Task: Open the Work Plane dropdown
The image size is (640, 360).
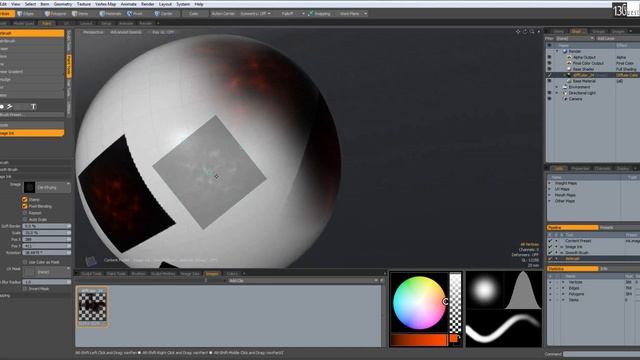Action: point(352,13)
